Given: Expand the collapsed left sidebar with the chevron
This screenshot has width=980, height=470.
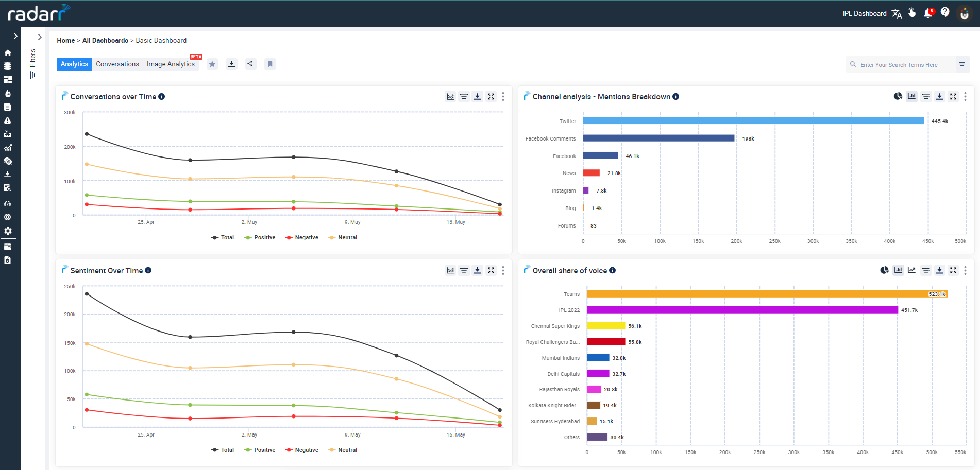Looking at the screenshot, I should [x=15, y=36].
